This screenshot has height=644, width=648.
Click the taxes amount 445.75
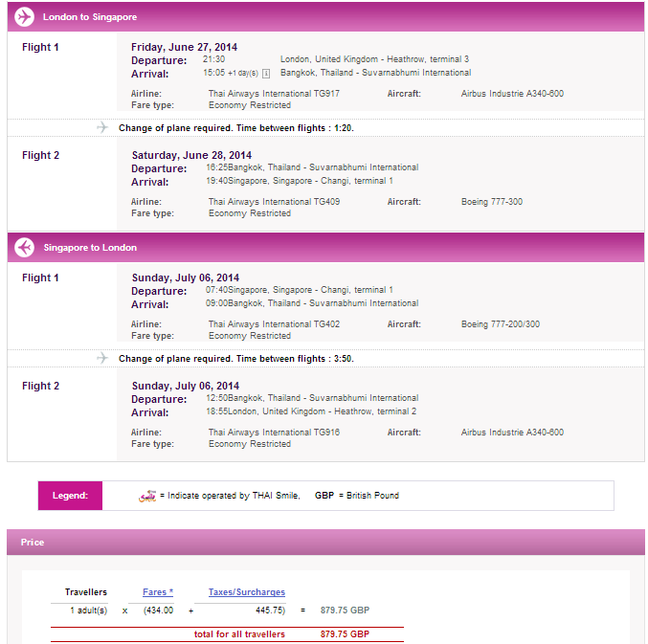point(270,611)
